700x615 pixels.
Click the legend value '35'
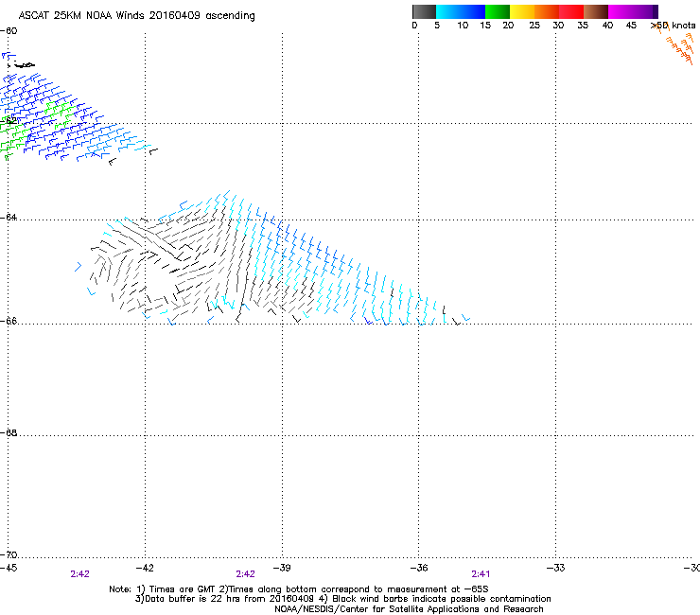pos(583,26)
